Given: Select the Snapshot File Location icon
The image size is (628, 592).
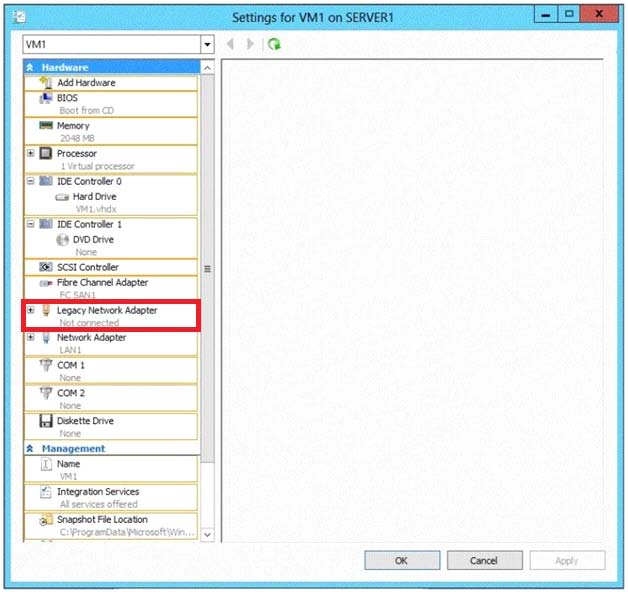Looking at the screenshot, I should pos(45,520).
